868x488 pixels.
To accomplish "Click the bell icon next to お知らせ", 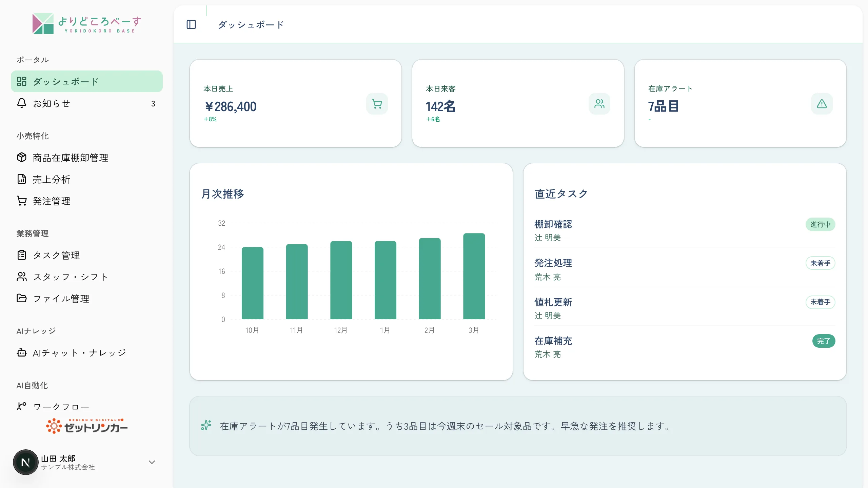I will [22, 103].
